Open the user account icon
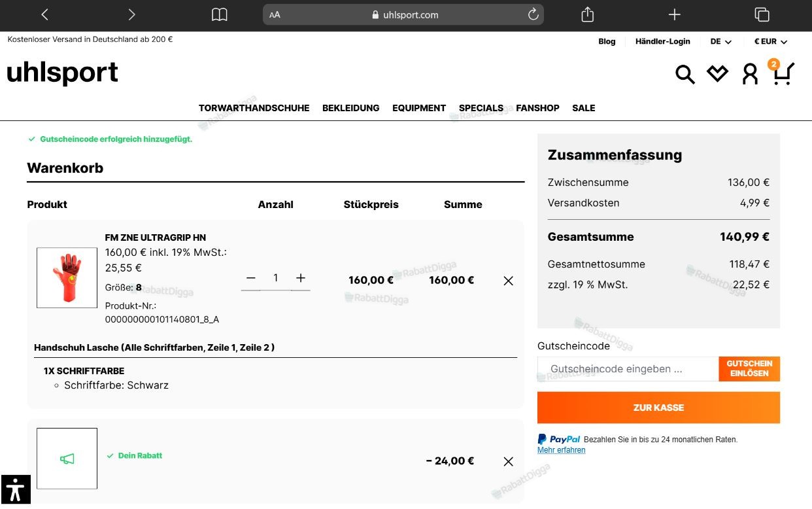 pyautogui.click(x=750, y=74)
